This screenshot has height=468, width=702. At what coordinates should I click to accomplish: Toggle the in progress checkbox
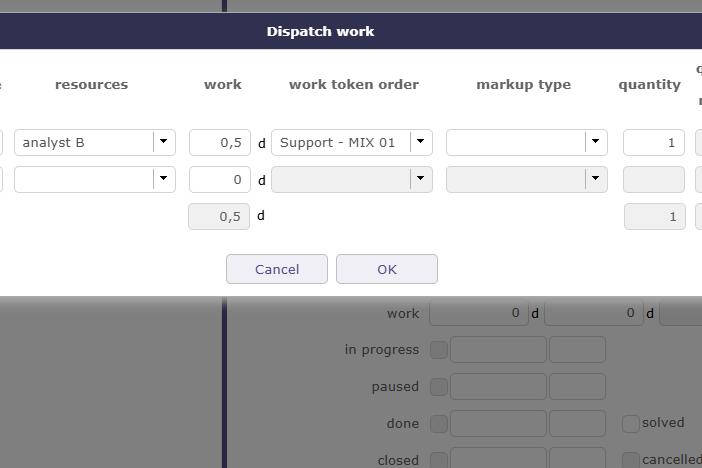pos(438,349)
